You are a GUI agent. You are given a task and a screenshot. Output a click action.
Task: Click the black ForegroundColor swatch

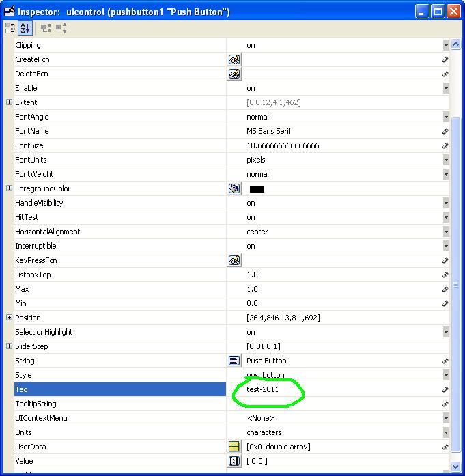257,189
